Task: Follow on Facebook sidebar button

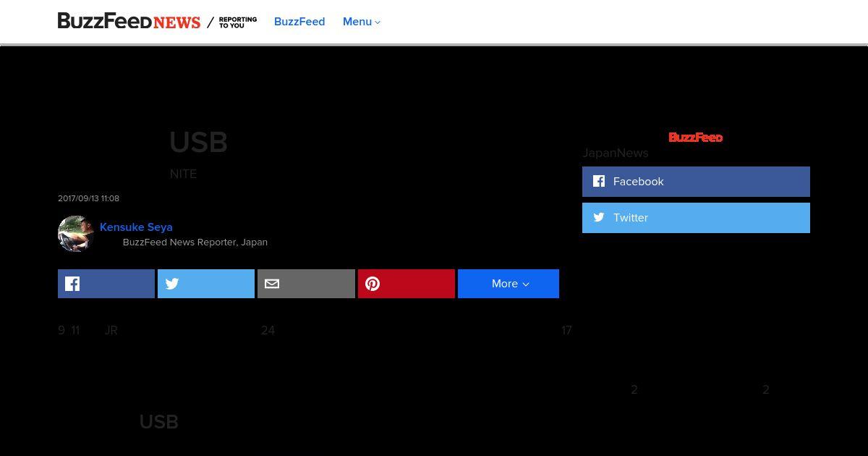Action: pos(696,182)
